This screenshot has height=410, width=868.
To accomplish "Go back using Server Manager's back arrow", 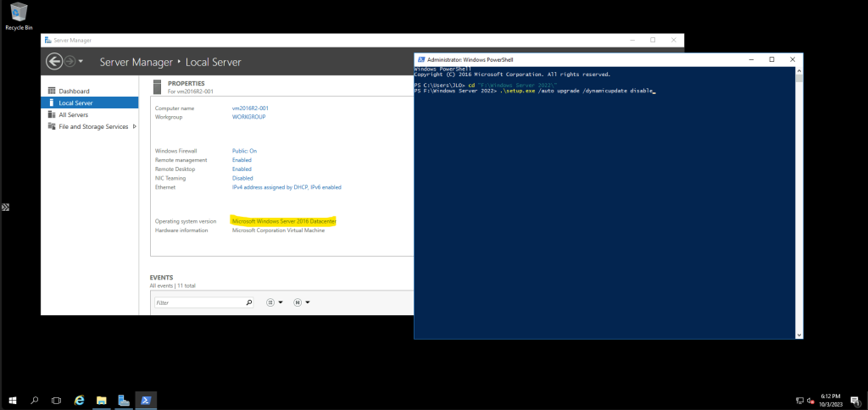I will point(53,62).
